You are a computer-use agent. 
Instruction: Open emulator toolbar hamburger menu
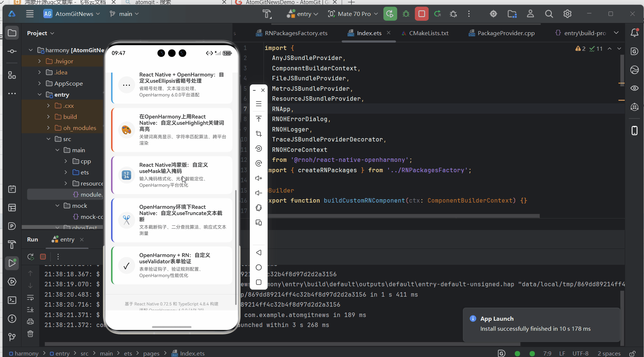tap(259, 104)
